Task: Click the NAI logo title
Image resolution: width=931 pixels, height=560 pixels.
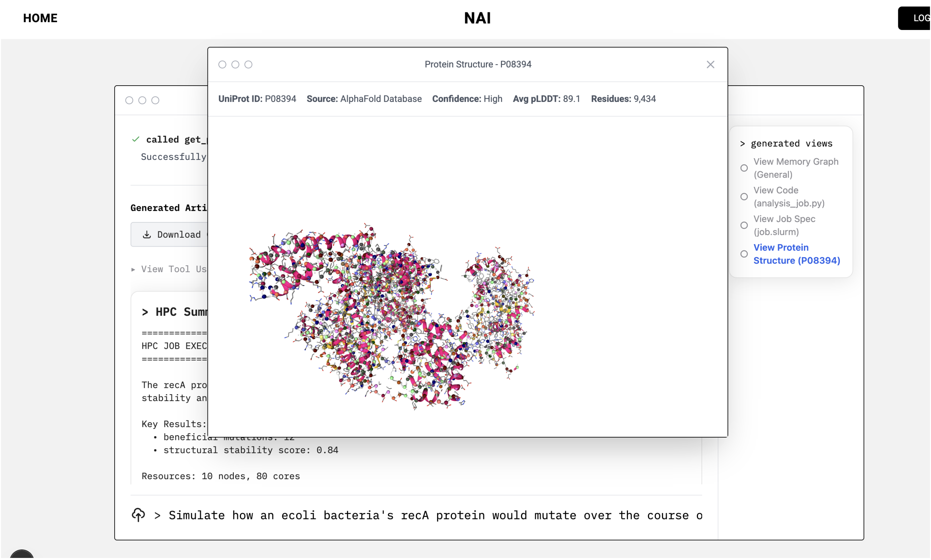Action: click(477, 18)
